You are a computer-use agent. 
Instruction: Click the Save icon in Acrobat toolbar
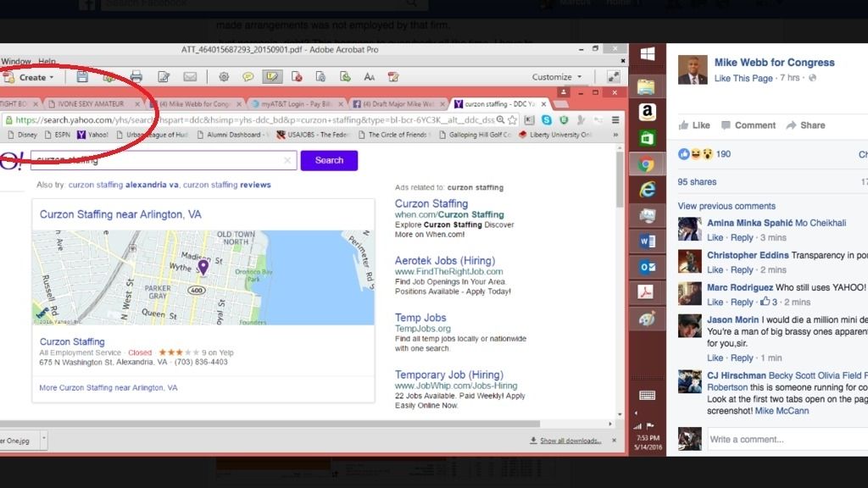point(82,77)
